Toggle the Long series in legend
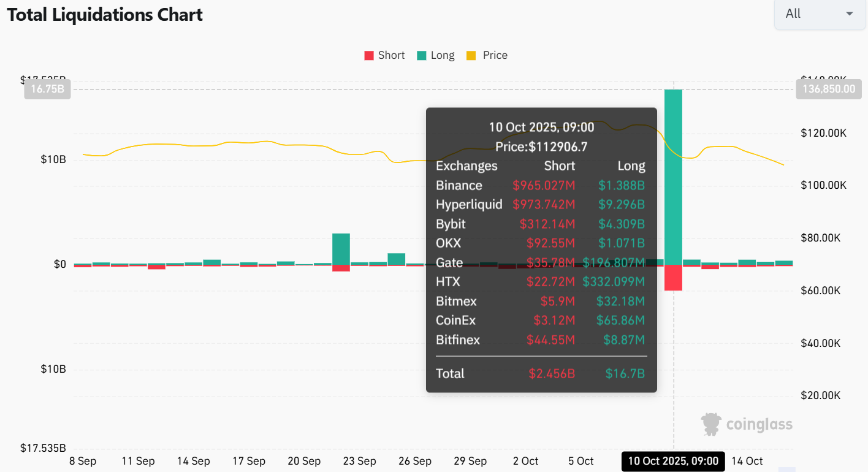 point(436,55)
